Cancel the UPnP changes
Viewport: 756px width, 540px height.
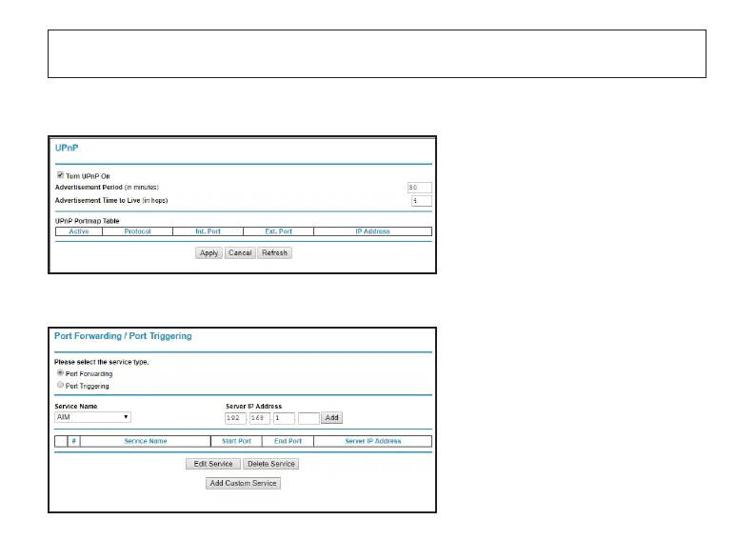click(x=240, y=253)
